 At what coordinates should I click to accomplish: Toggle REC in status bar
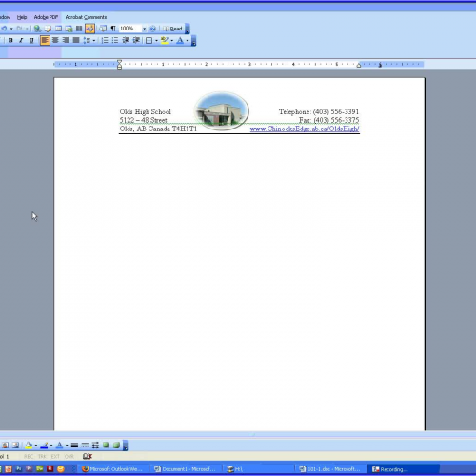[29, 457]
